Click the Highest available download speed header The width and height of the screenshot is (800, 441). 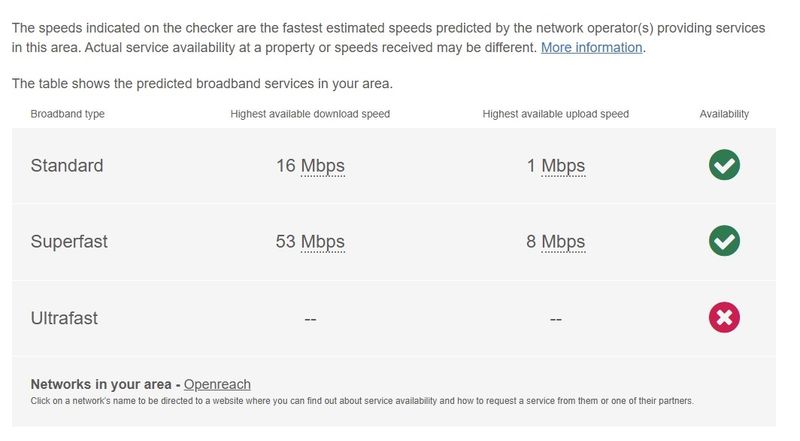point(310,114)
